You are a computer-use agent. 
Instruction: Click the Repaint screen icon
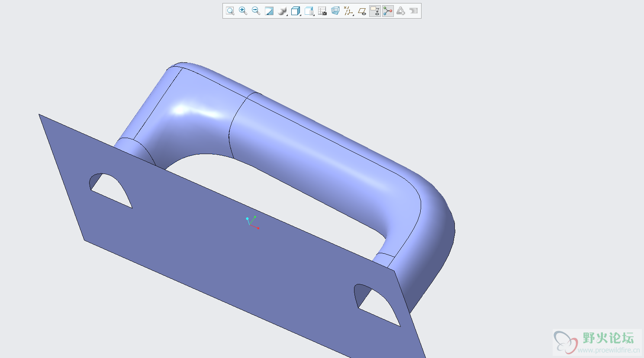pyautogui.click(x=269, y=11)
